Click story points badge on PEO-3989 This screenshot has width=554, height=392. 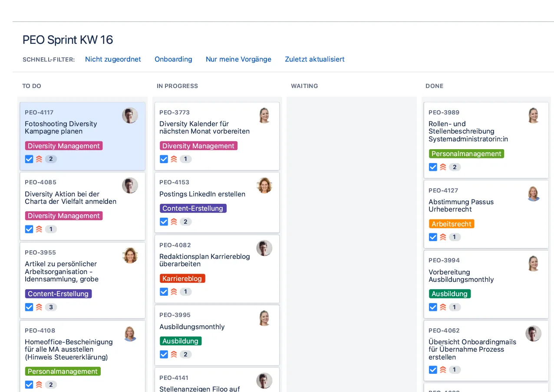coord(455,167)
